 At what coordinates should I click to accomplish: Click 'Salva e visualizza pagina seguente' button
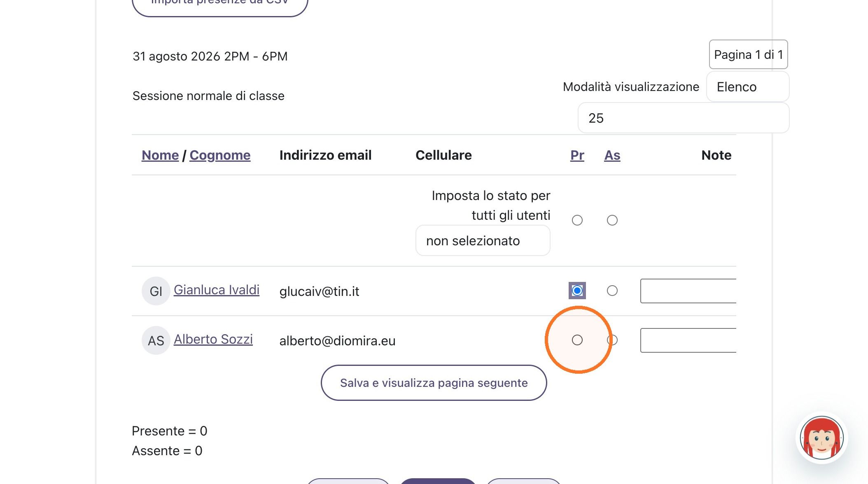click(434, 383)
